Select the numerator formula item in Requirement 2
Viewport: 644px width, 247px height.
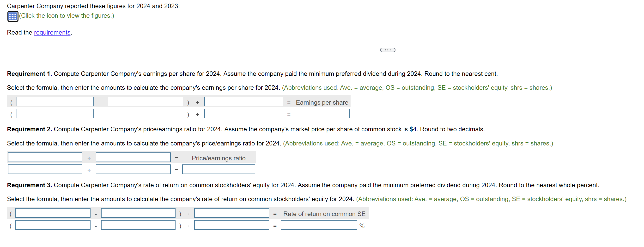pos(45,157)
